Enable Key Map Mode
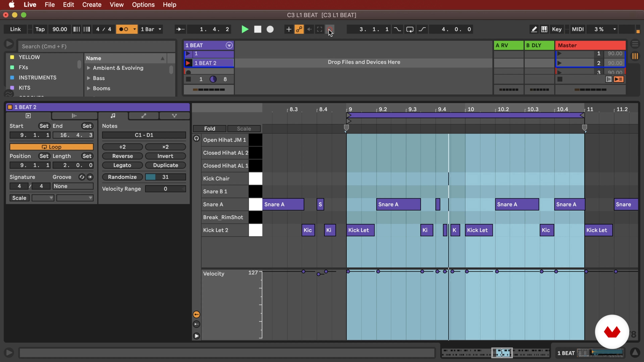 (557, 29)
